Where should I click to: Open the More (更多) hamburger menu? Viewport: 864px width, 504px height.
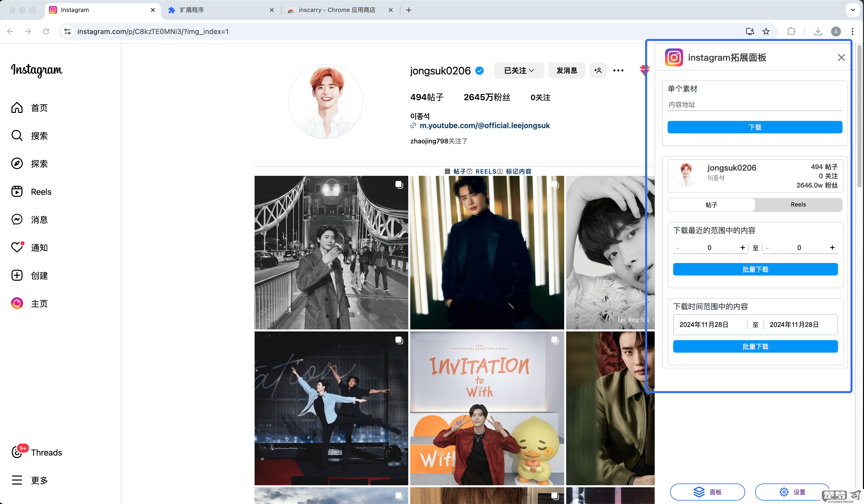pyautogui.click(x=17, y=480)
